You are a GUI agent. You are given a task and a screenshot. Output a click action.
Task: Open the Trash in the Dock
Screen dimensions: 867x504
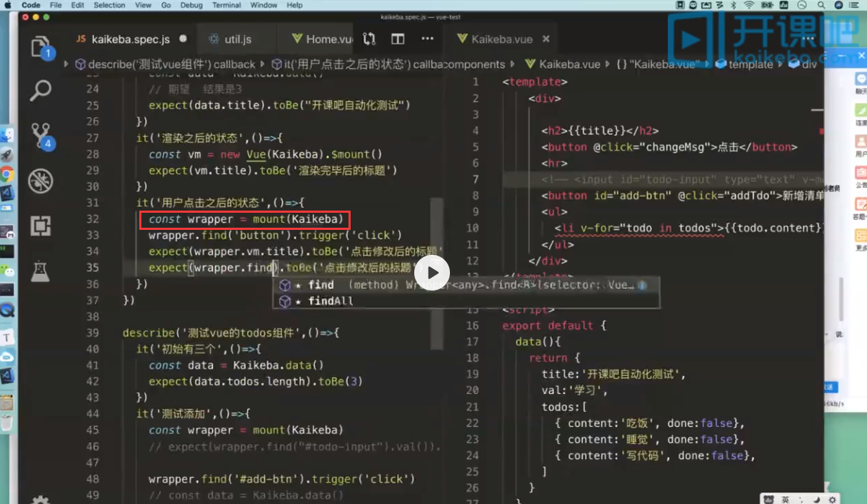coord(7,423)
